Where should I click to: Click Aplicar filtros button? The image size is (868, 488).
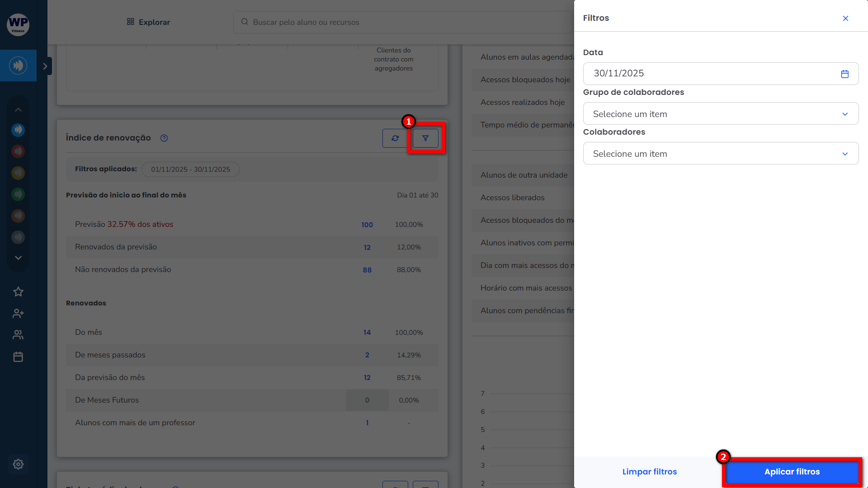(792, 472)
